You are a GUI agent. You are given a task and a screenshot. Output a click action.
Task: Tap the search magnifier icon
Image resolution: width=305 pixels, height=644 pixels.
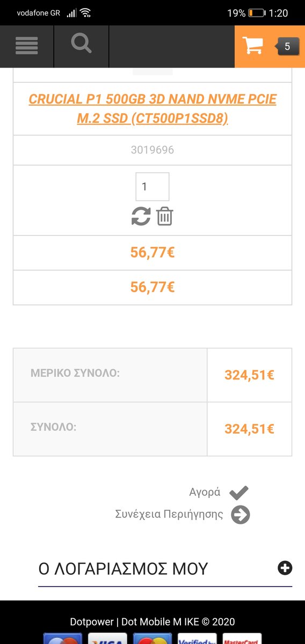[81, 43]
